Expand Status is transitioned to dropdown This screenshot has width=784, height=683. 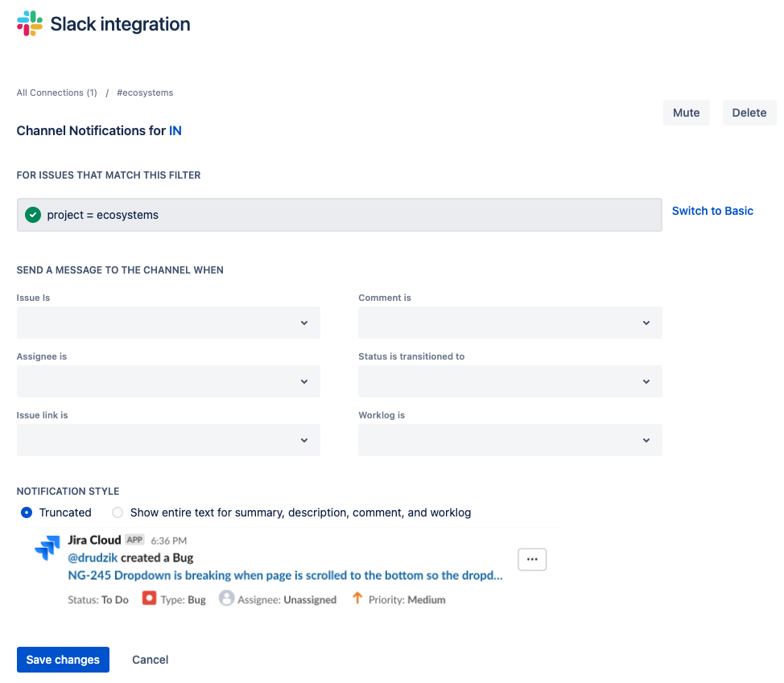pyautogui.click(x=510, y=381)
